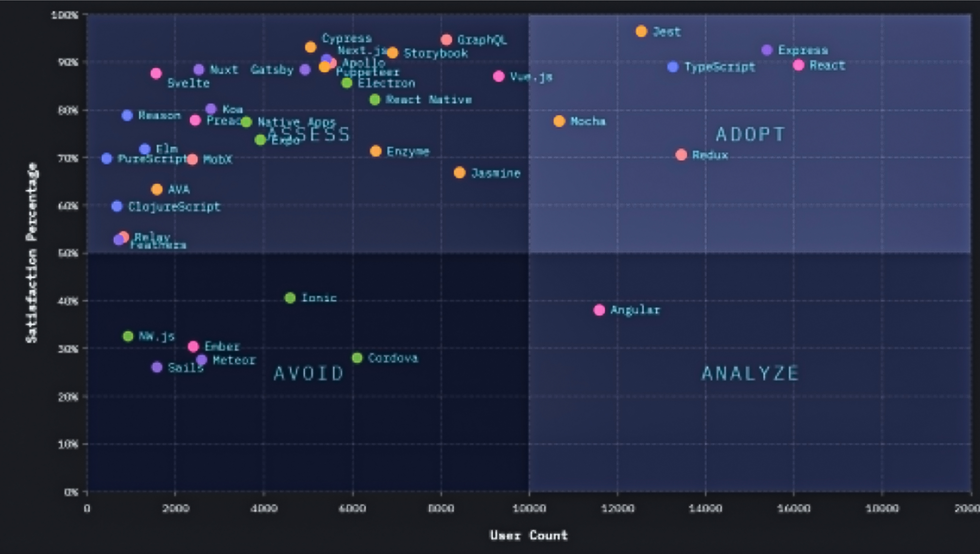Click the Jest data point
Viewport: 980px width, 554px height.
[x=641, y=31]
